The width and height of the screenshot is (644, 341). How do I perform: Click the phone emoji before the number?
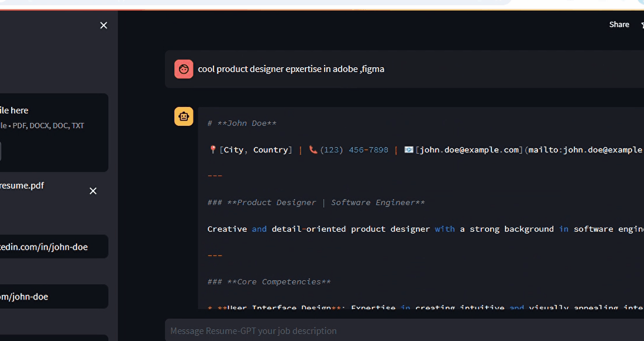314,150
